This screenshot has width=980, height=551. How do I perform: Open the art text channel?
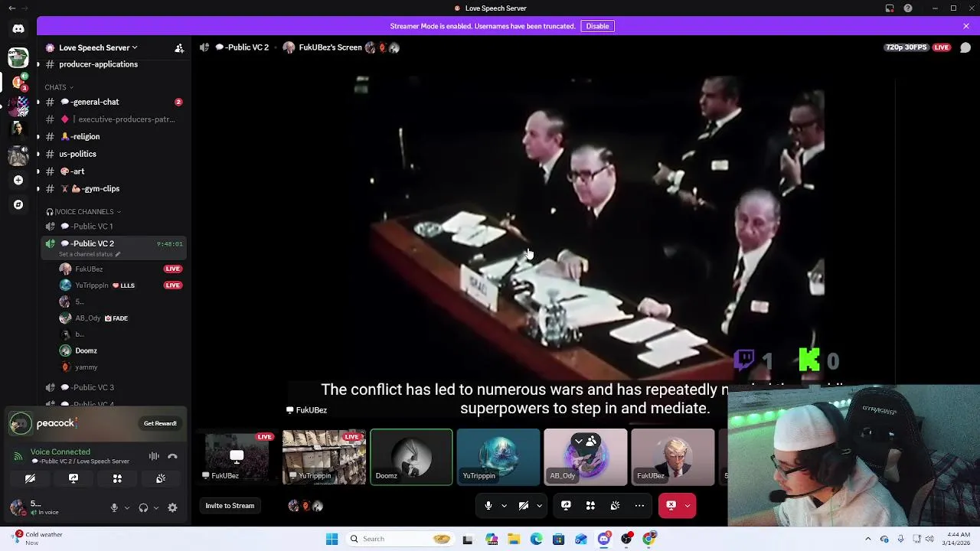tap(115, 171)
